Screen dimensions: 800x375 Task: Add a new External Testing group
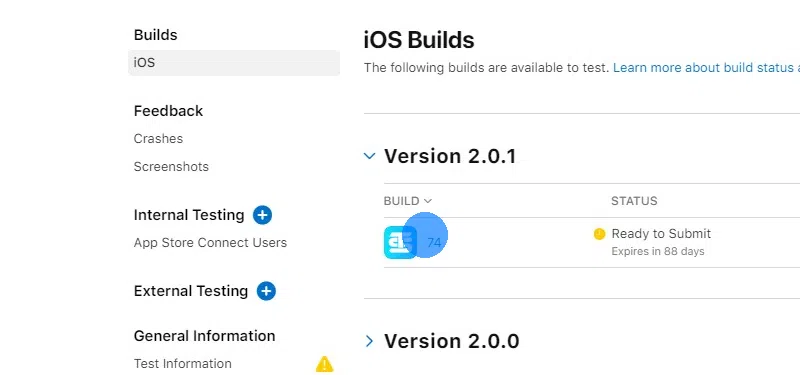pos(266,291)
